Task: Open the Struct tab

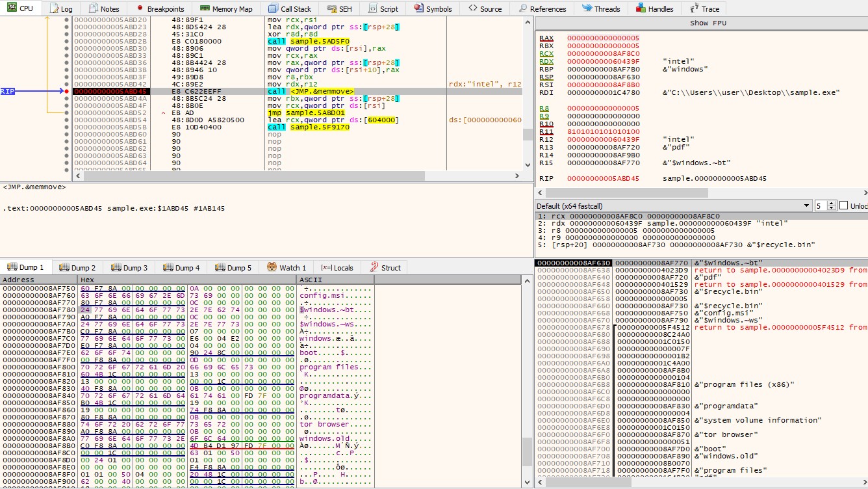Action: point(385,267)
